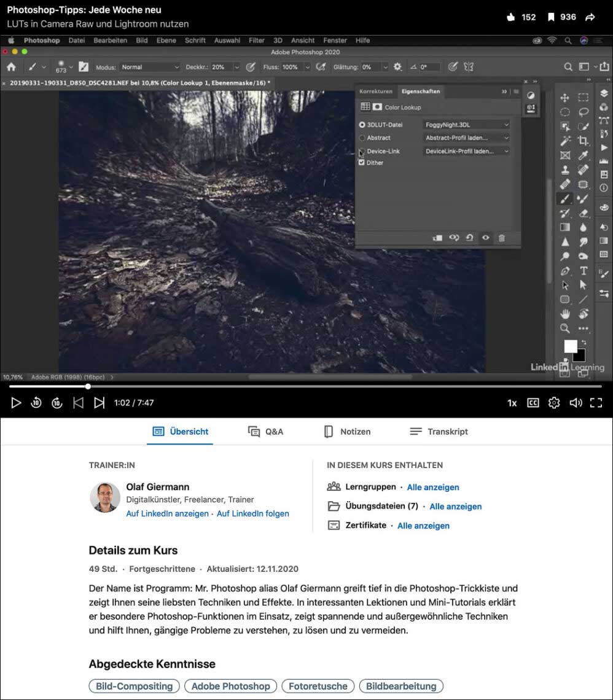Play the video with the play button

pos(17,403)
